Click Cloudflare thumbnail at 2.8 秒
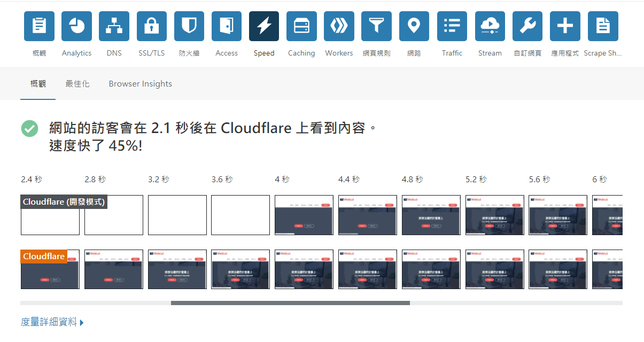 114,269
